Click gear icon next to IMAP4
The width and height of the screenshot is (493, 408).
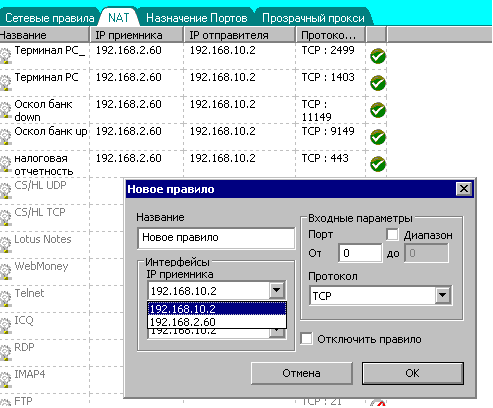[5, 380]
